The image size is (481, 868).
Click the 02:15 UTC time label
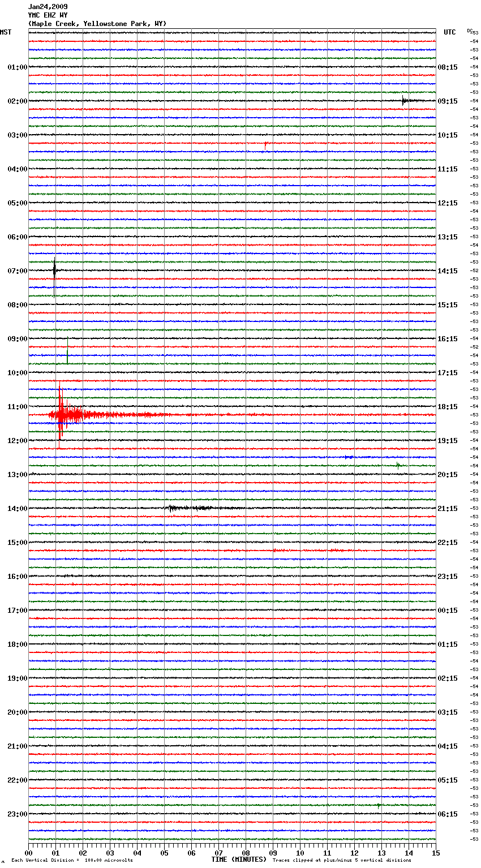coord(448,678)
